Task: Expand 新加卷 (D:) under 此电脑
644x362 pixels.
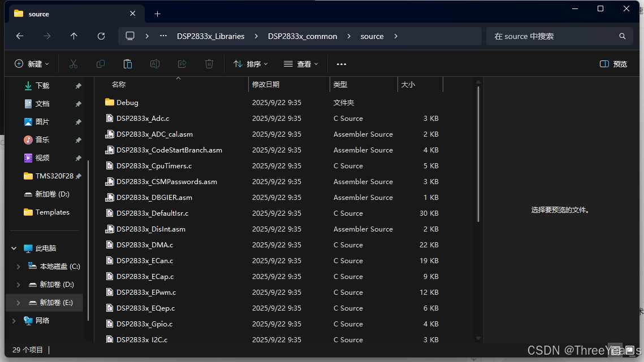Action: pyautogui.click(x=19, y=285)
